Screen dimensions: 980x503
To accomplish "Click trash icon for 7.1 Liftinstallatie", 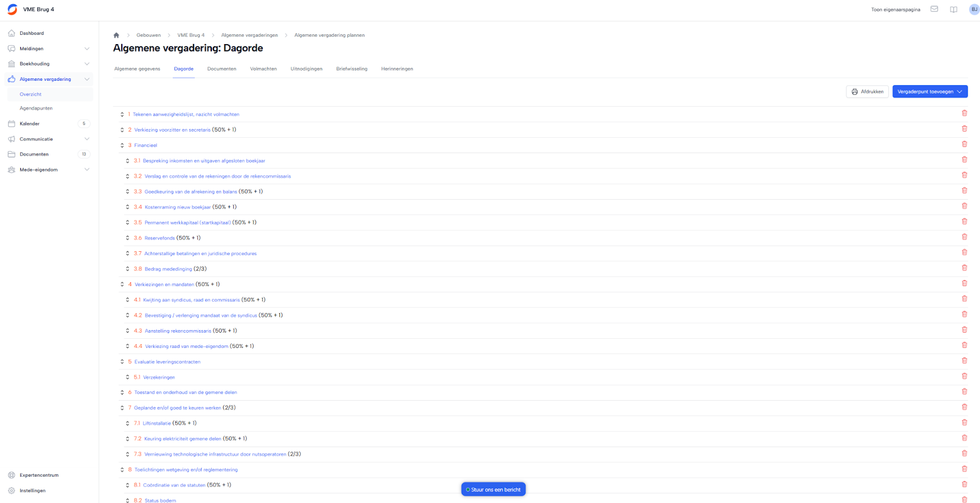I will pyautogui.click(x=964, y=422).
